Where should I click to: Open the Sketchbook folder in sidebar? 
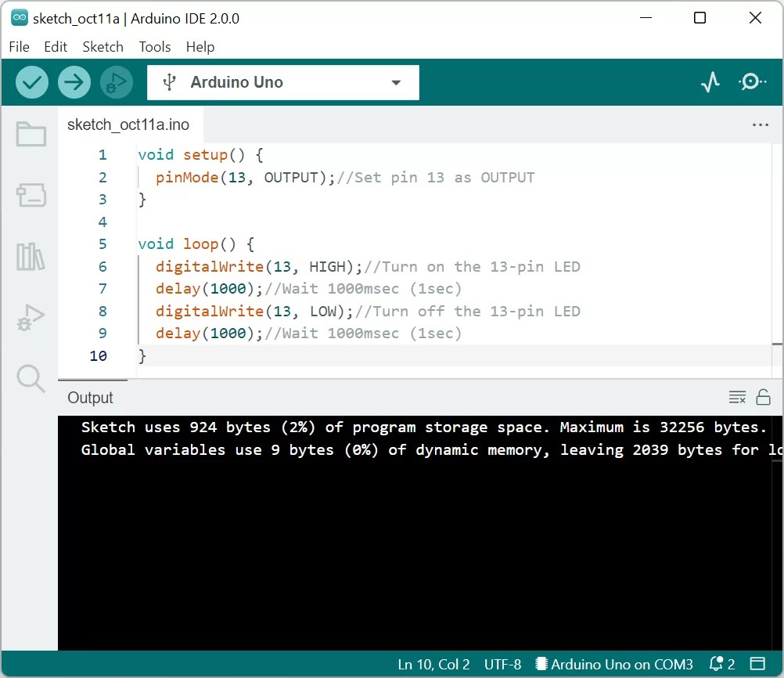pyautogui.click(x=31, y=134)
